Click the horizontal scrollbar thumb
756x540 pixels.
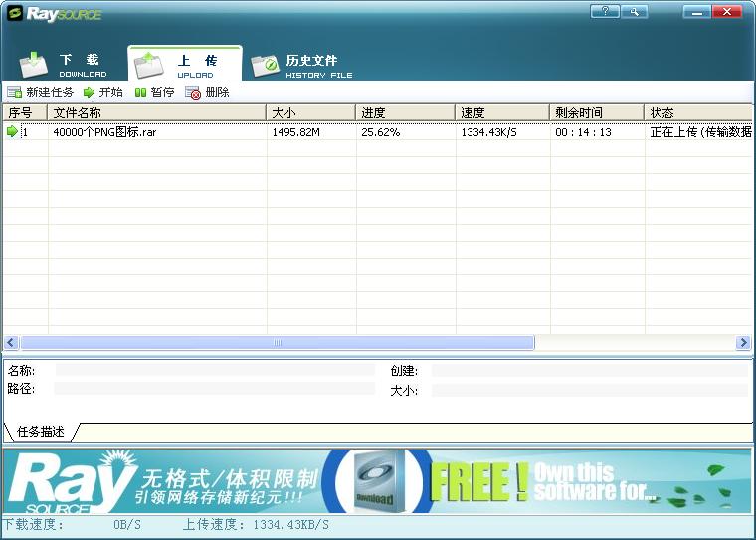[278, 343]
